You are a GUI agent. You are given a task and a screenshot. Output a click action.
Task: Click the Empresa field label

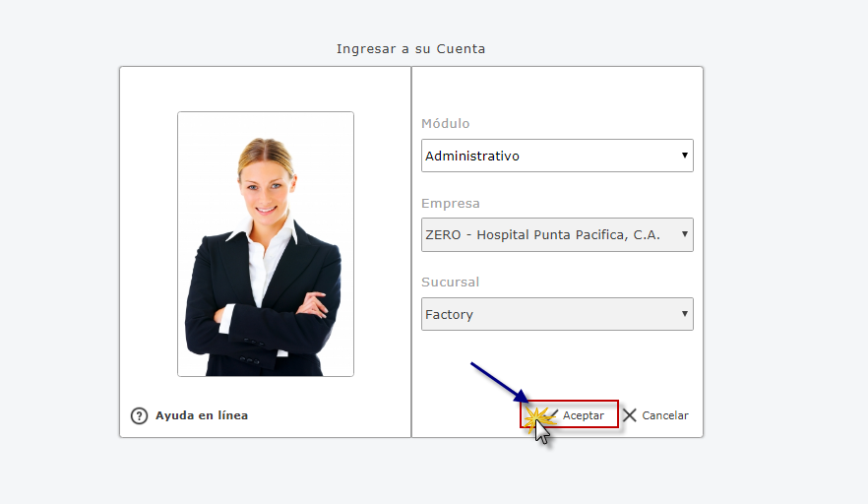click(451, 203)
